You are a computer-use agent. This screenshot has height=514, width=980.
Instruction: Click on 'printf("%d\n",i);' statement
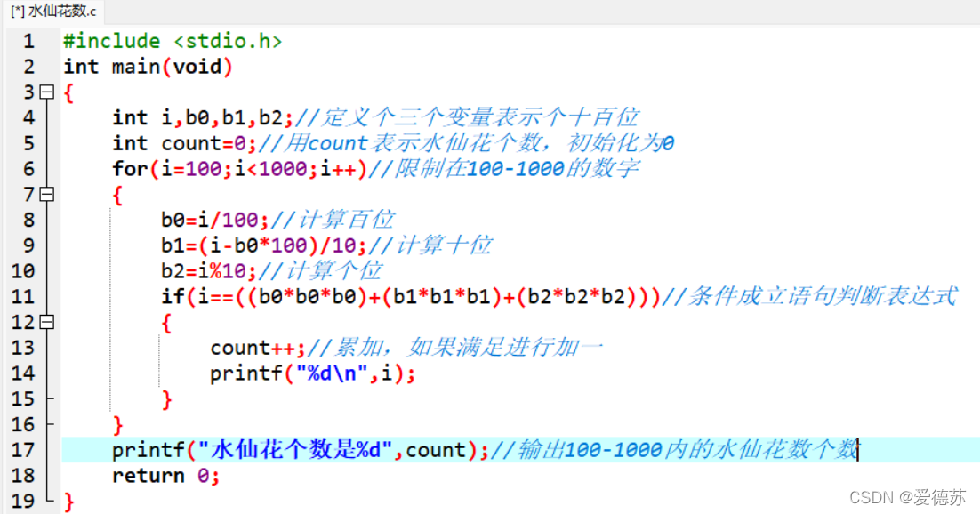312,373
